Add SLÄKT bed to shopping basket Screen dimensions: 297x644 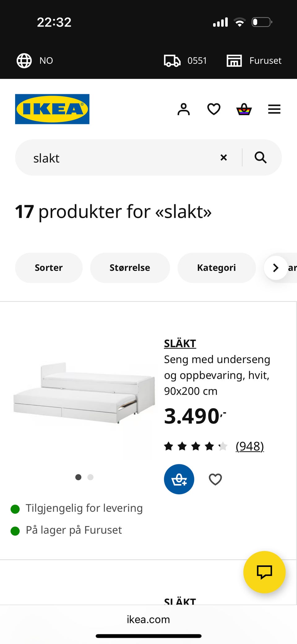179,479
